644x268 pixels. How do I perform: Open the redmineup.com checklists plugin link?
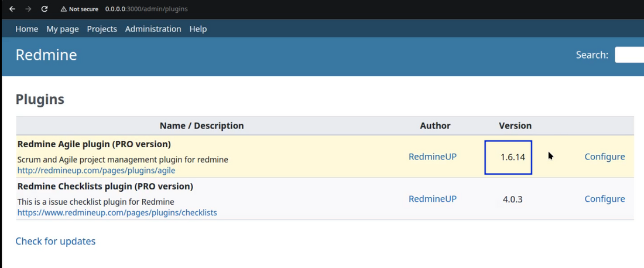click(x=117, y=213)
